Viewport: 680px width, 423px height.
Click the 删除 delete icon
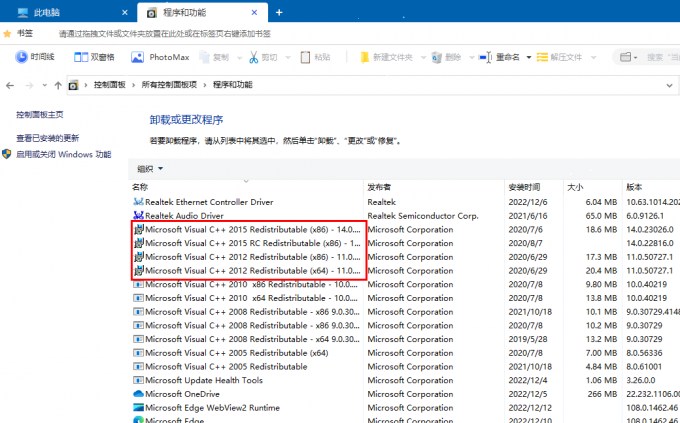437,57
